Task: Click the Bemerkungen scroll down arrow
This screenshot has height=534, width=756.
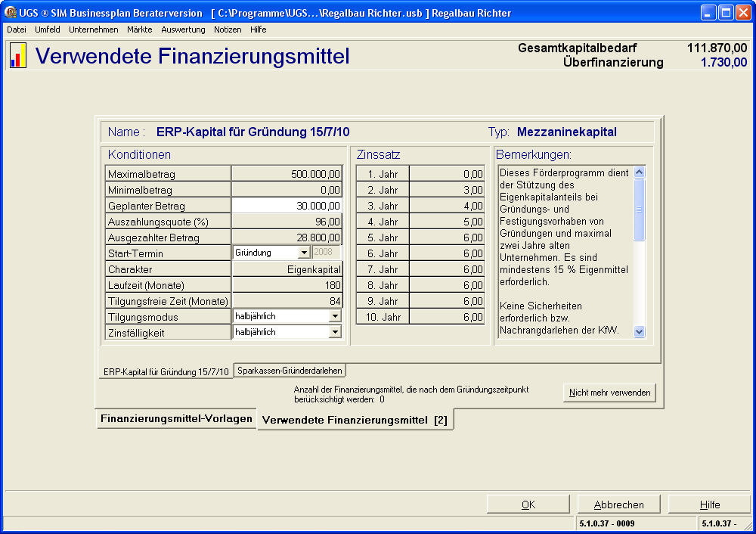Action: [x=640, y=331]
